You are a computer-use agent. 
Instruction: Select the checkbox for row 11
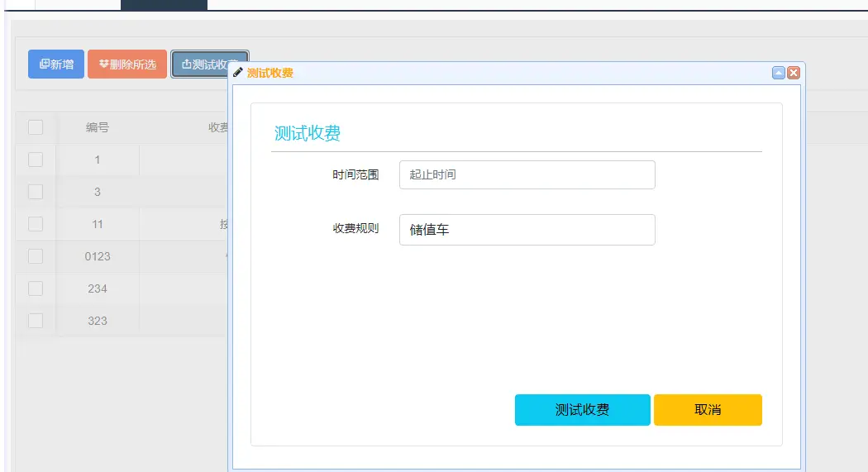[x=36, y=224]
